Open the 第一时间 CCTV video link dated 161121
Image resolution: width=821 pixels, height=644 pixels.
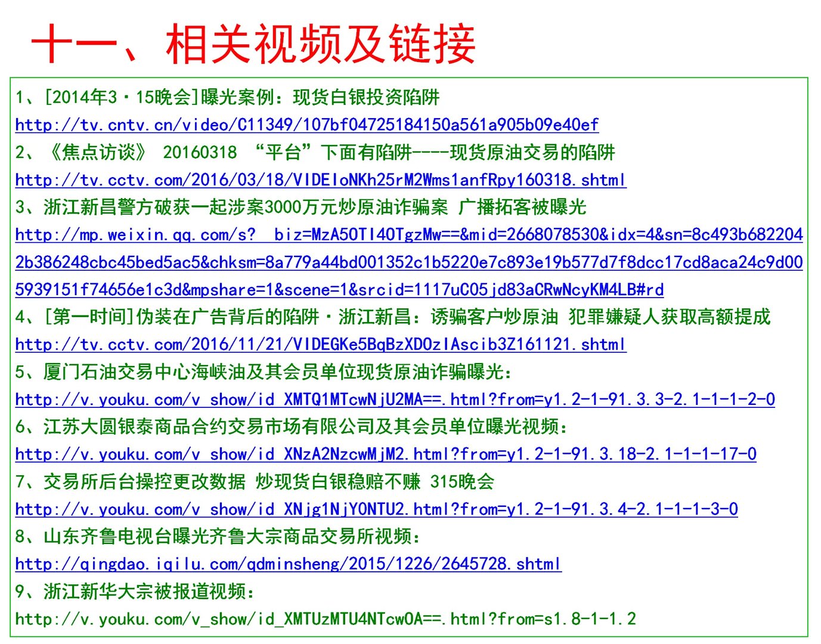pos(320,345)
